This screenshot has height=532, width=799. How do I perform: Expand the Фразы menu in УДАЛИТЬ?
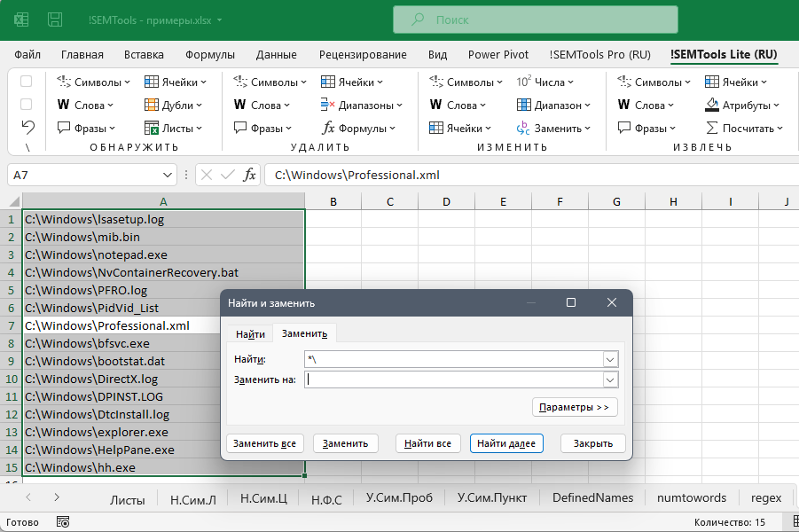click(x=288, y=129)
